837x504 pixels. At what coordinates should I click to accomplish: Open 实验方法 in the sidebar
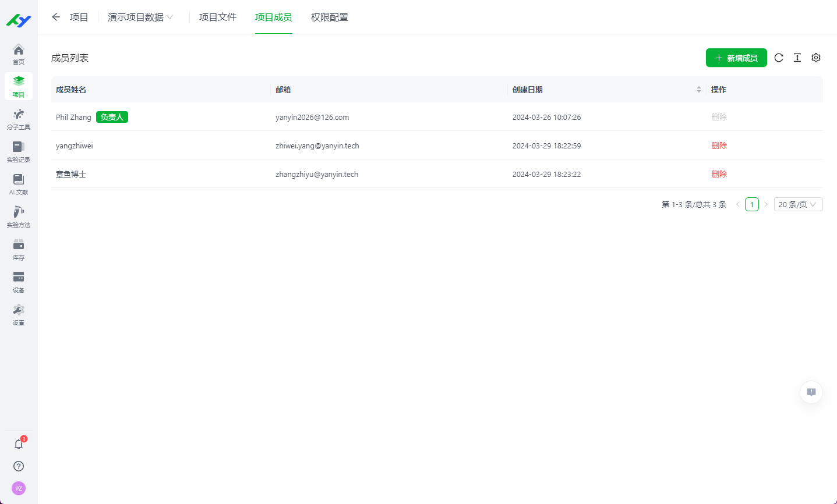[x=19, y=216]
